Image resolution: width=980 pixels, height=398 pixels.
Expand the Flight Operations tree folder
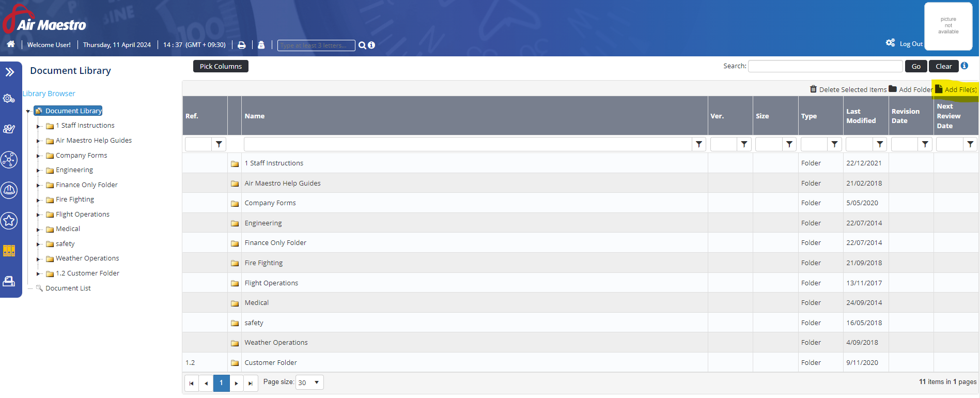(38, 215)
